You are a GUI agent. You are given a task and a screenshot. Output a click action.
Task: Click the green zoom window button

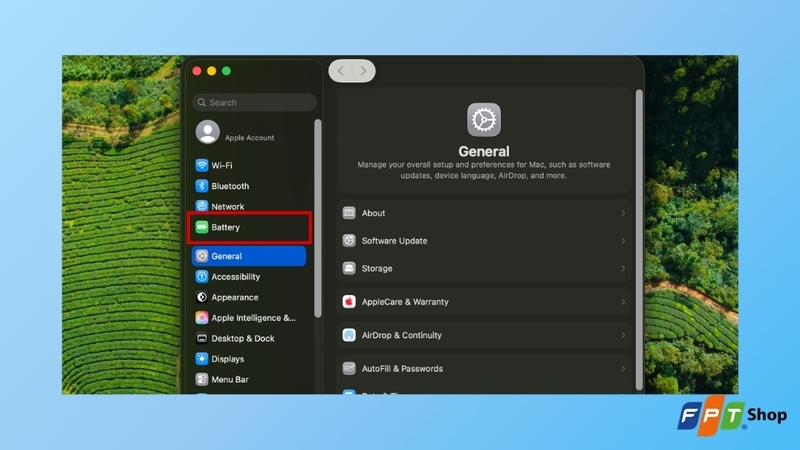tap(227, 71)
